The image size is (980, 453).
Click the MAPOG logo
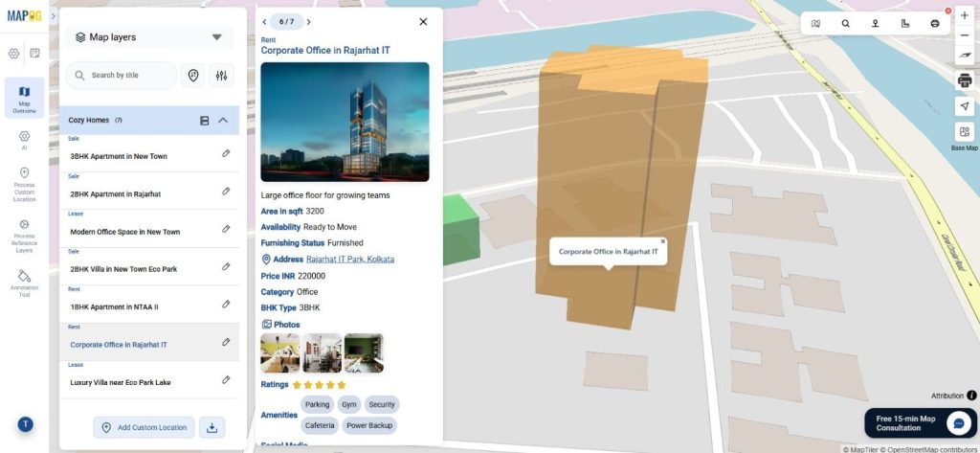tap(24, 15)
